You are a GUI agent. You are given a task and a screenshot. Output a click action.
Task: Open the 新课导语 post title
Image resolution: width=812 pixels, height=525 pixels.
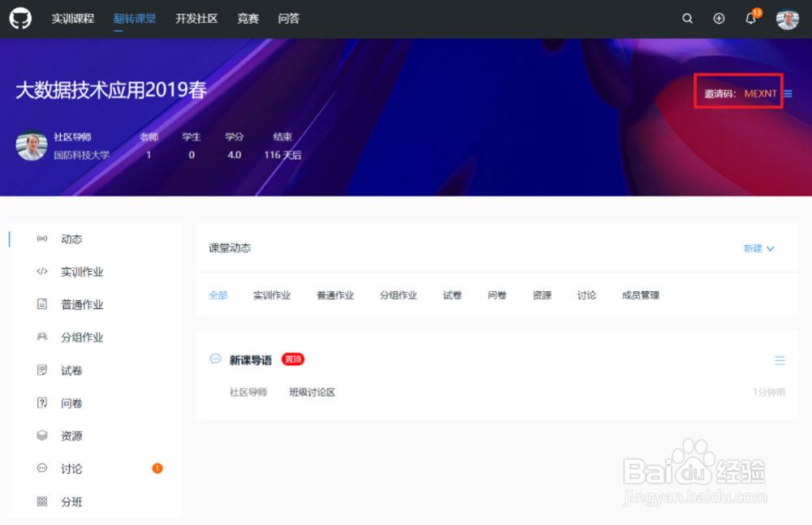pos(251,359)
